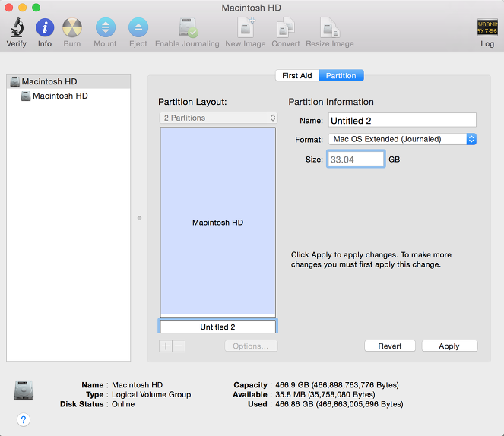The width and height of the screenshot is (504, 436).
Task: Click the Mount toolbar icon
Action: [106, 27]
